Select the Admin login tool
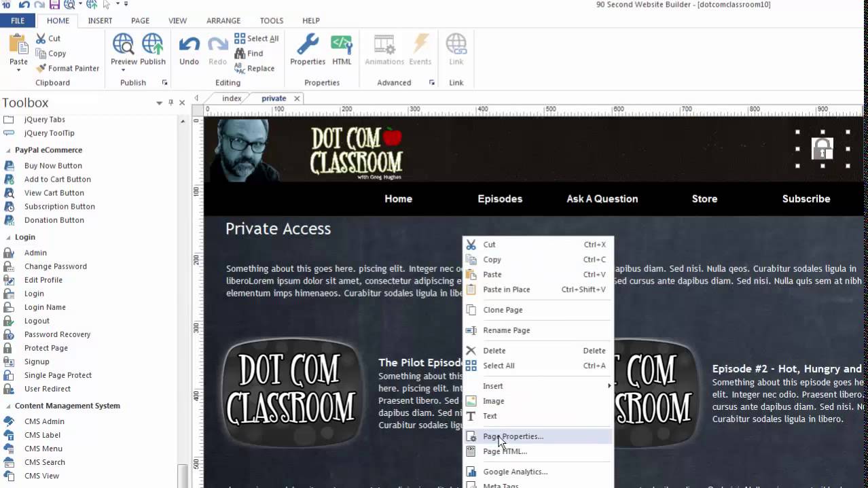 (35, 253)
